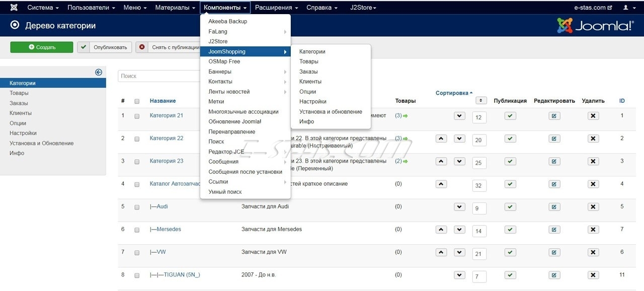Open the e-stas.com site link
This screenshot has width=644, height=291.
coord(593,8)
